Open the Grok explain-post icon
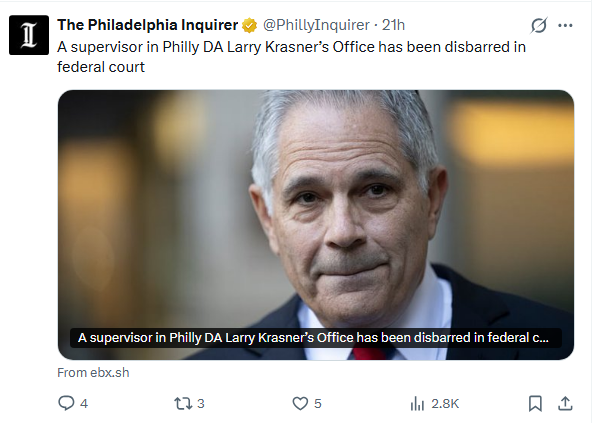600x423 pixels. pyautogui.click(x=539, y=25)
